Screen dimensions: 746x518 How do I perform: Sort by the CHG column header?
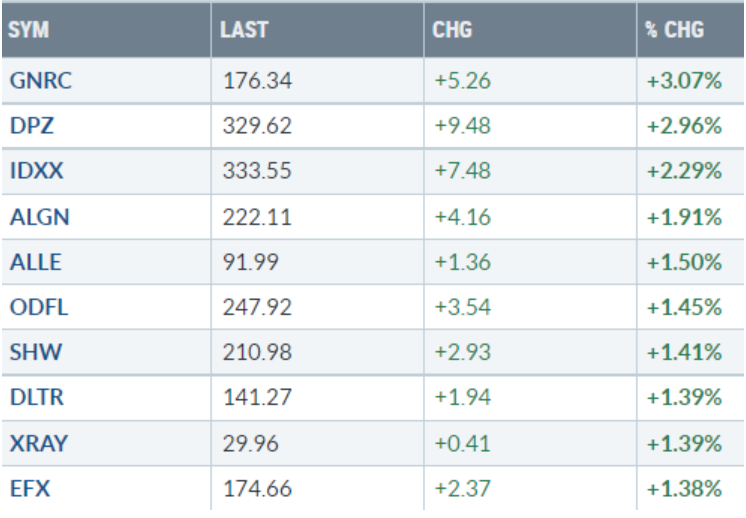pyautogui.click(x=451, y=31)
